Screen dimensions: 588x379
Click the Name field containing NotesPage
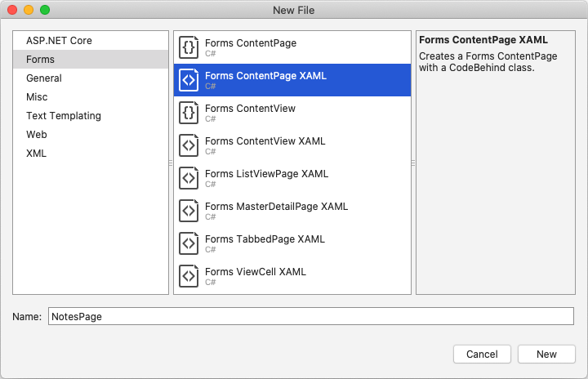point(310,316)
